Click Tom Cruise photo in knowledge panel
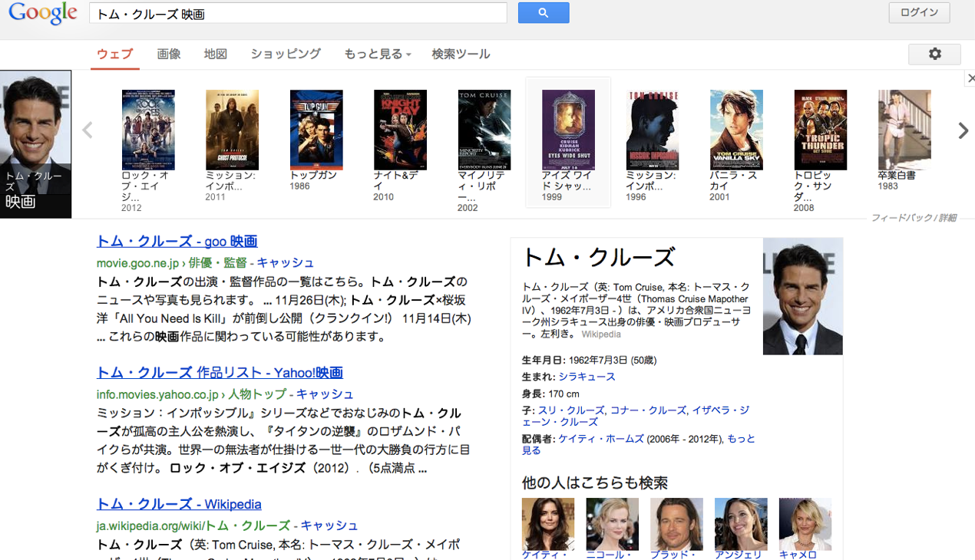This screenshot has height=560, width=975. (803, 296)
